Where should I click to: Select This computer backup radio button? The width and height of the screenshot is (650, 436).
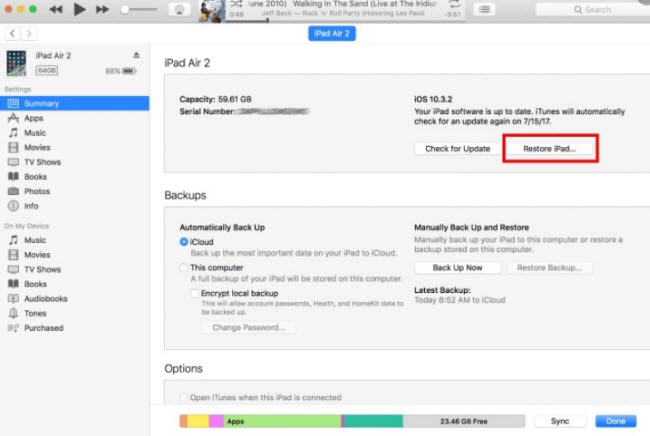184,267
